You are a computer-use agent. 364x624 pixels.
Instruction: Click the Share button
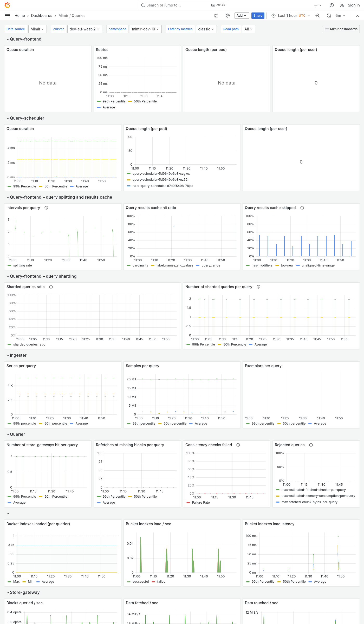tap(258, 16)
